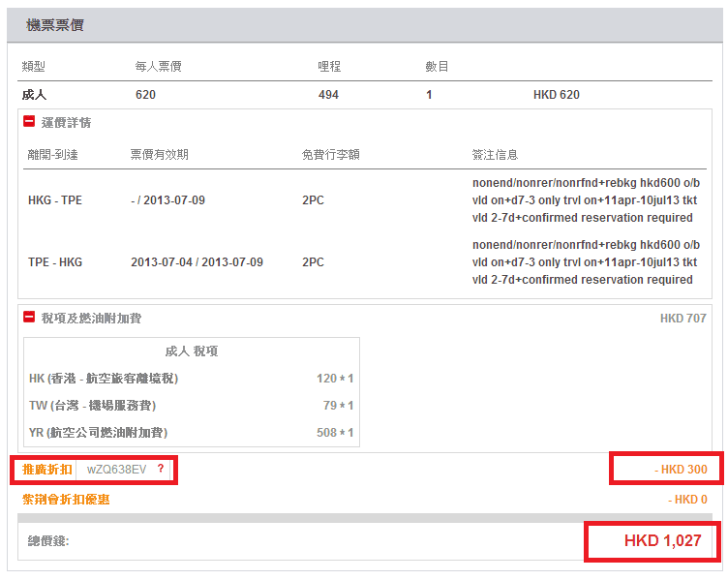Click the - HKD 0 member discount amount
The height and width of the screenshot is (580, 728).
tap(687, 500)
